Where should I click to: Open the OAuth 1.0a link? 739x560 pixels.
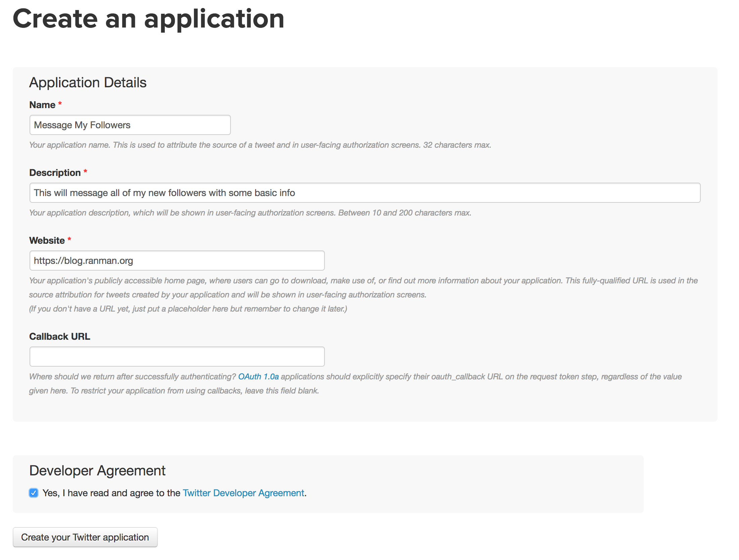click(258, 377)
